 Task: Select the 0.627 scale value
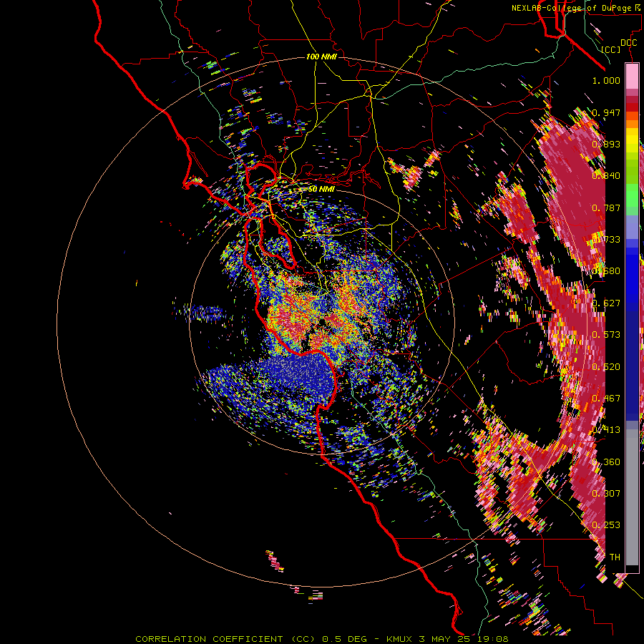pyautogui.click(x=606, y=303)
